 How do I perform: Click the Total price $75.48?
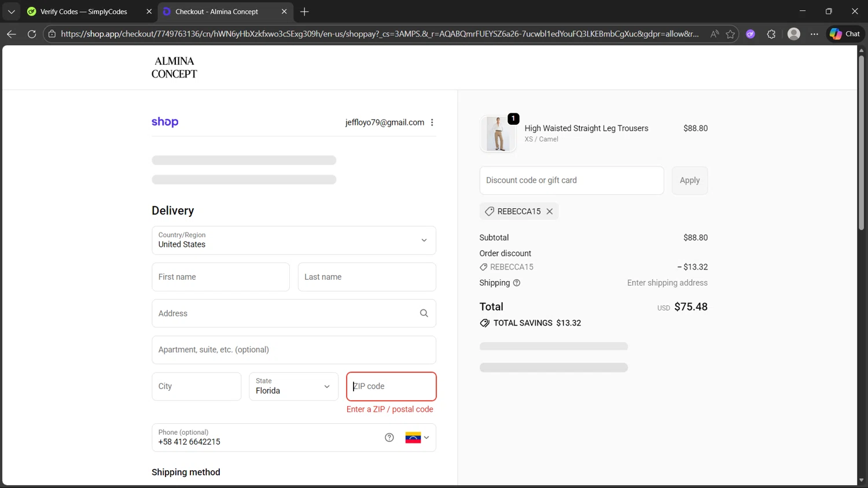point(691,307)
